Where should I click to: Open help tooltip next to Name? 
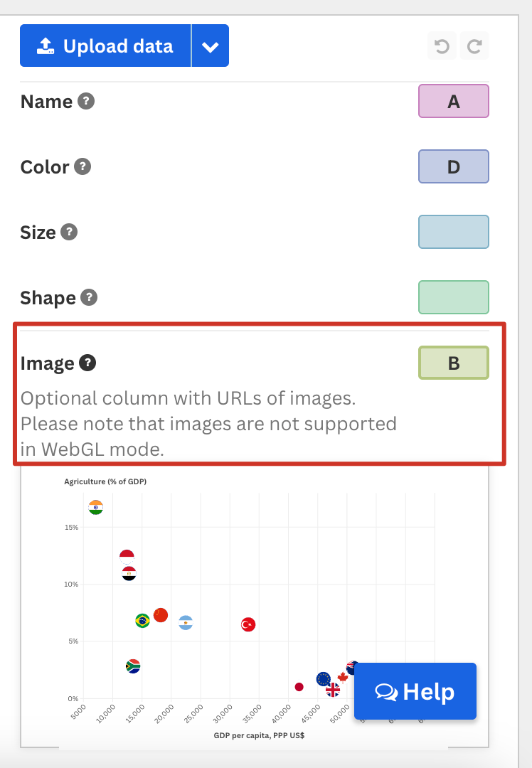pos(86,102)
